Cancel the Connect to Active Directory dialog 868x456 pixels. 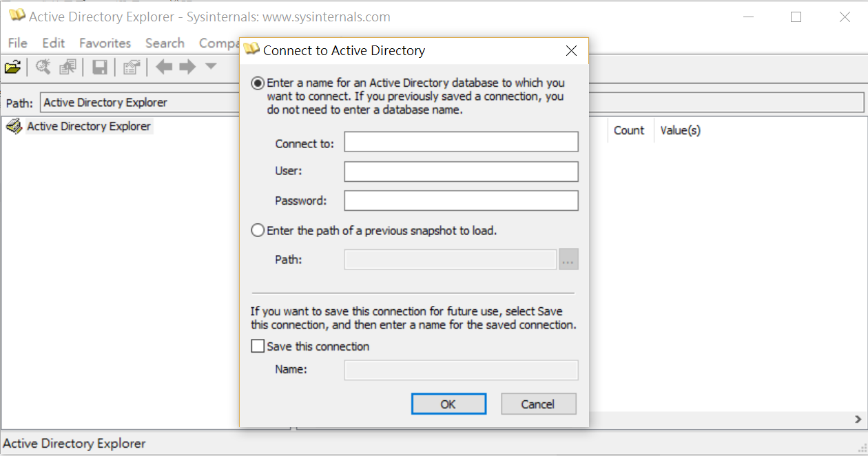(x=538, y=404)
